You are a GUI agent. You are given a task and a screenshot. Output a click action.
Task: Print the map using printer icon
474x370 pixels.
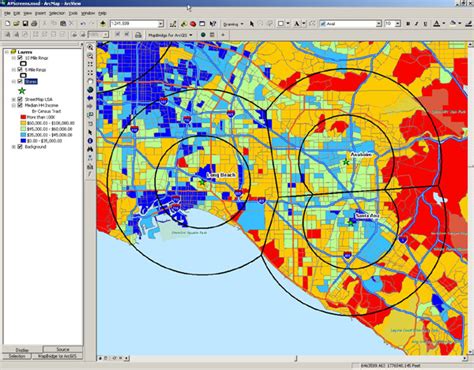click(x=34, y=24)
